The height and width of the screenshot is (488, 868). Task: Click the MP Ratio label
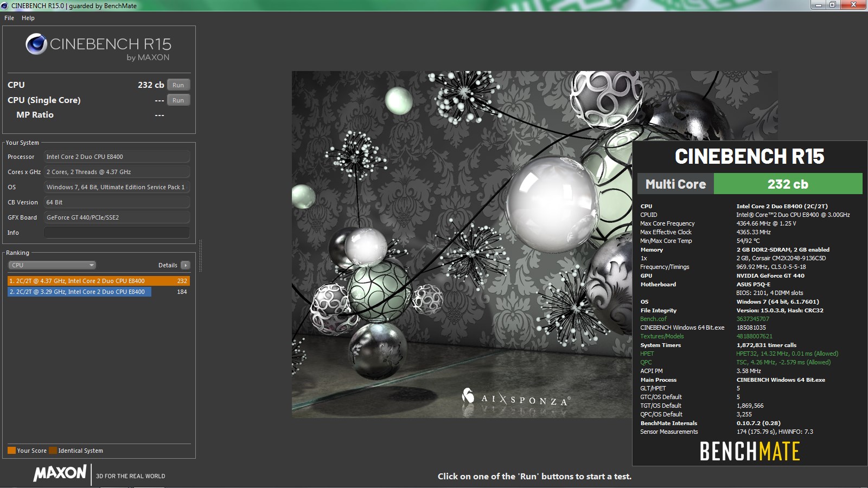(35, 115)
